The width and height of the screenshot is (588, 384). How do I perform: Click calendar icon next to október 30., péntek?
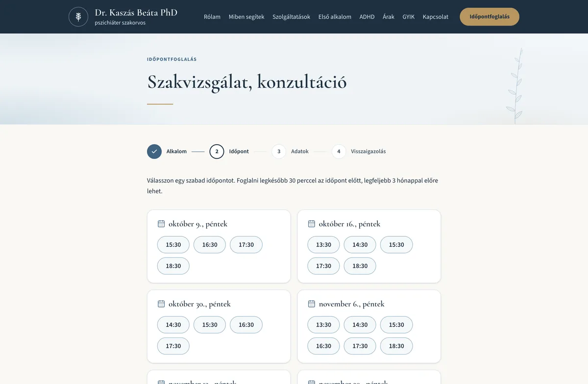pos(161,304)
